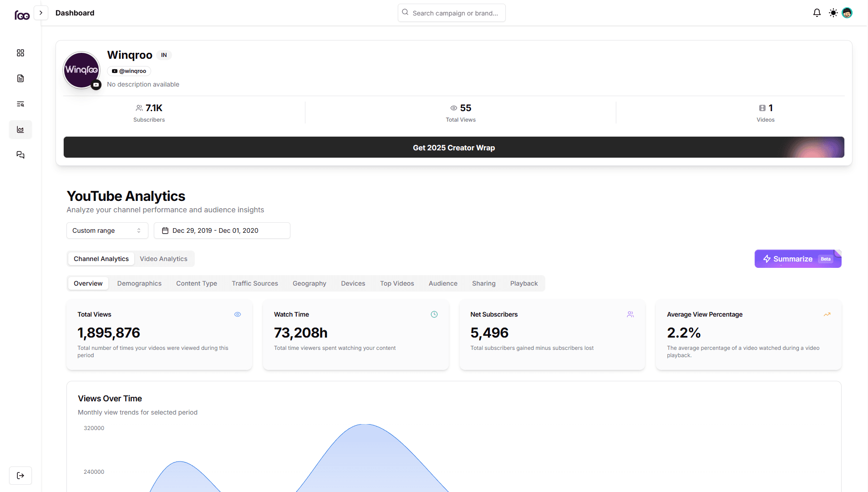Open the messages chat icon in sidebar
868x492 pixels.
(20, 155)
